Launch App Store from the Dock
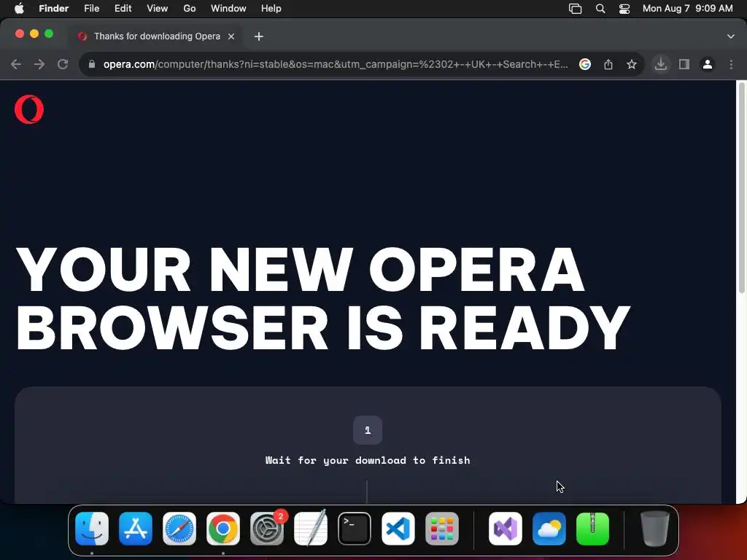 click(x=136, y=529)
